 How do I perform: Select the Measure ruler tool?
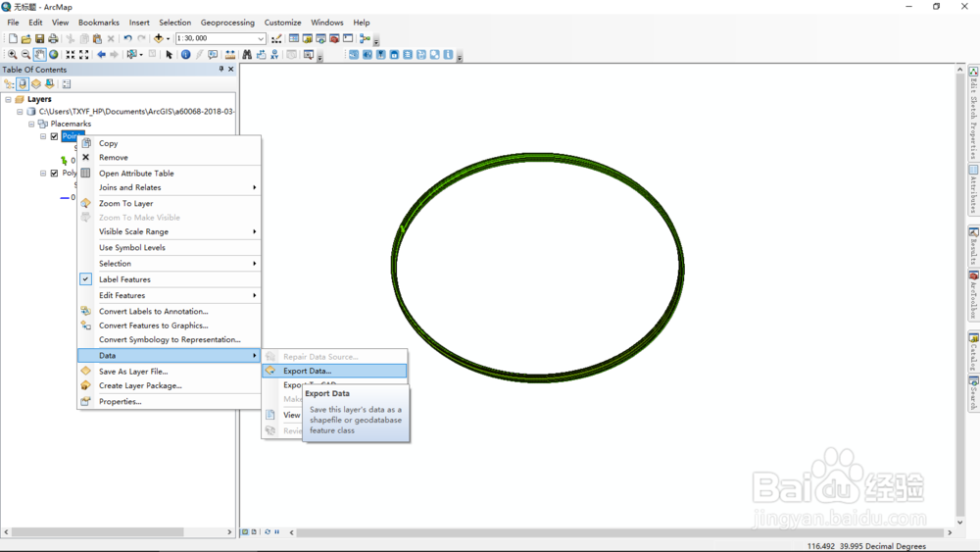[x=230, y=55]
